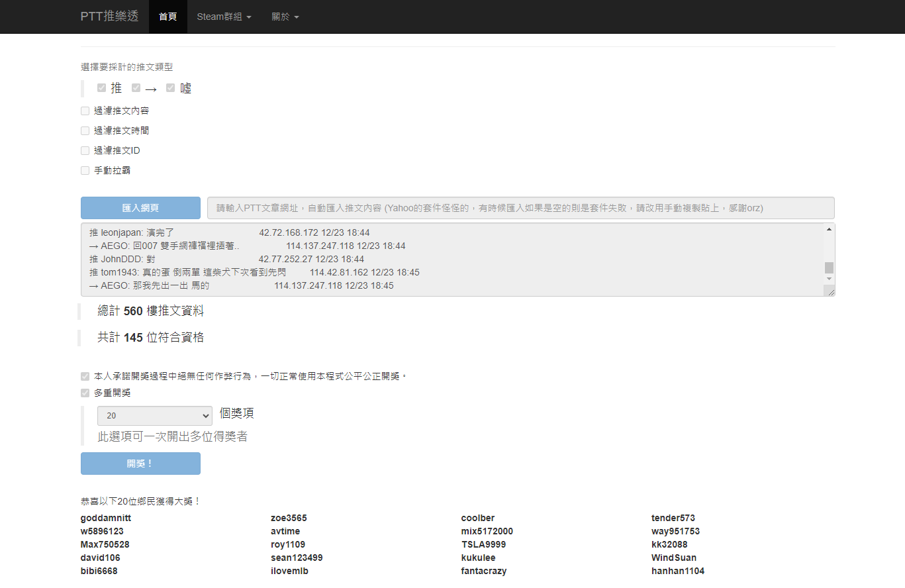This screenshot has height=588, width=905.
Task: Toggle the 多重開獎 checkbox
Action: [85, 393]
